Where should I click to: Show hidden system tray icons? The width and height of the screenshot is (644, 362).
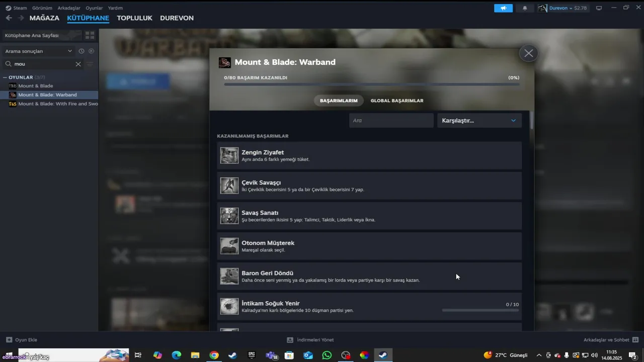pos(539,355)
